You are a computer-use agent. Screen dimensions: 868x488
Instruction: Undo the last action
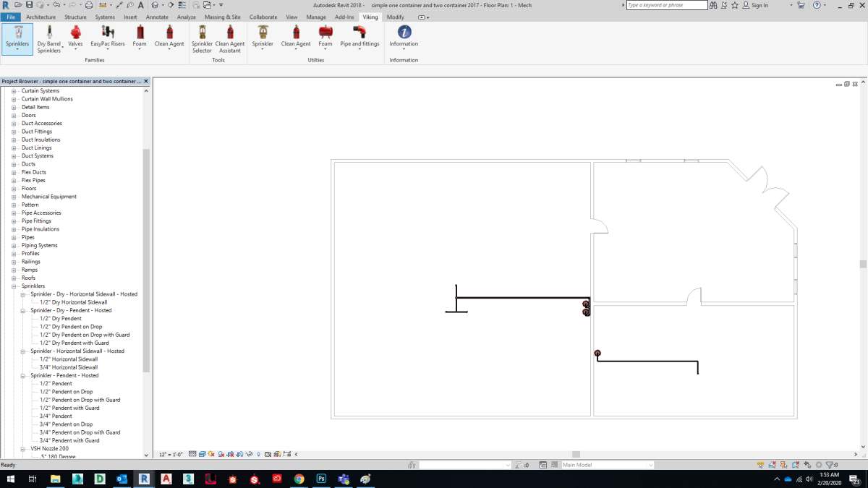click(x=56, y=5)
